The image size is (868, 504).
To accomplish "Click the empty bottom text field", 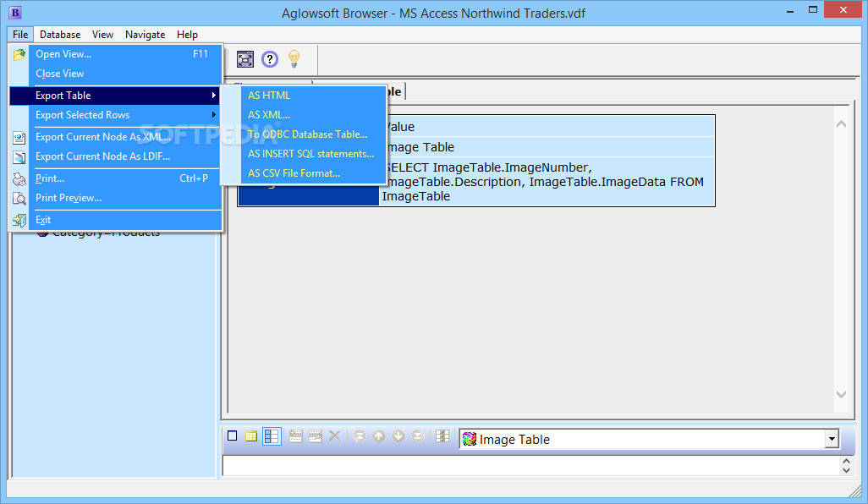I will (531, 465).
